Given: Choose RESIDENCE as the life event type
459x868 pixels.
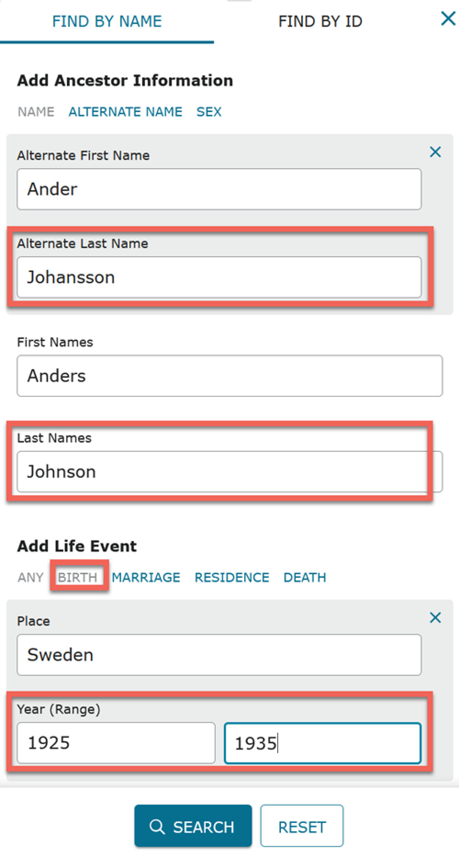Looking at the screenshot, I should point(232,577).
